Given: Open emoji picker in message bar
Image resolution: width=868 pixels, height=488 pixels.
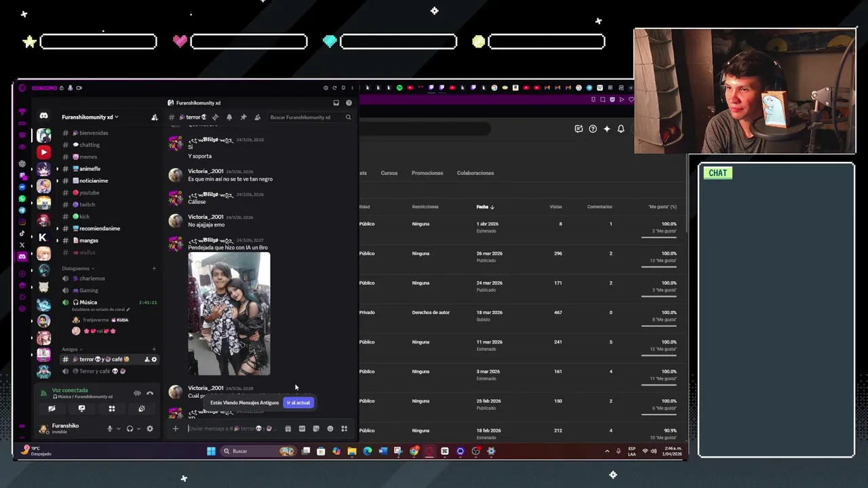Looking at the screenshot, I should point(330,428).
